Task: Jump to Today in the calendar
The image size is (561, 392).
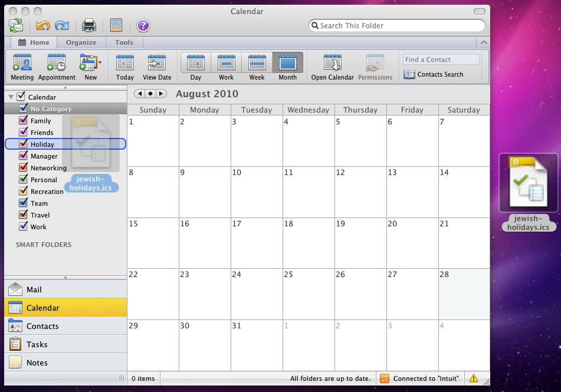Action: pyautogui.click(x=125, y=66)
